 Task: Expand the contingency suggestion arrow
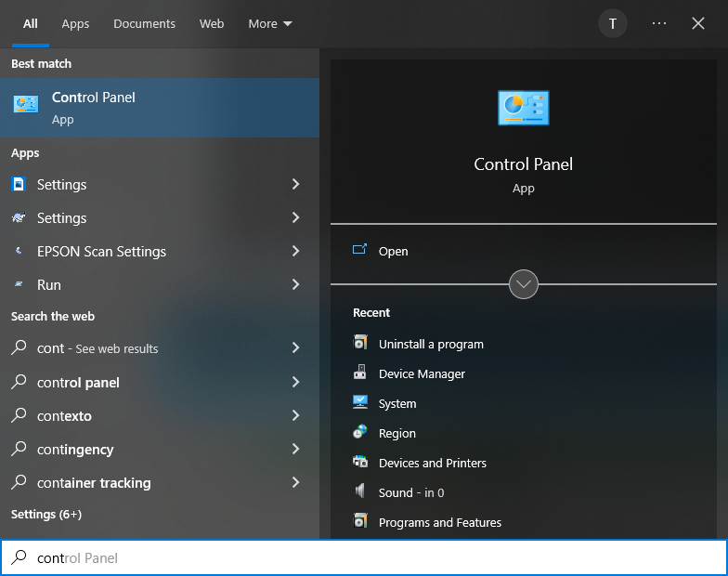[x=295, y=449]
